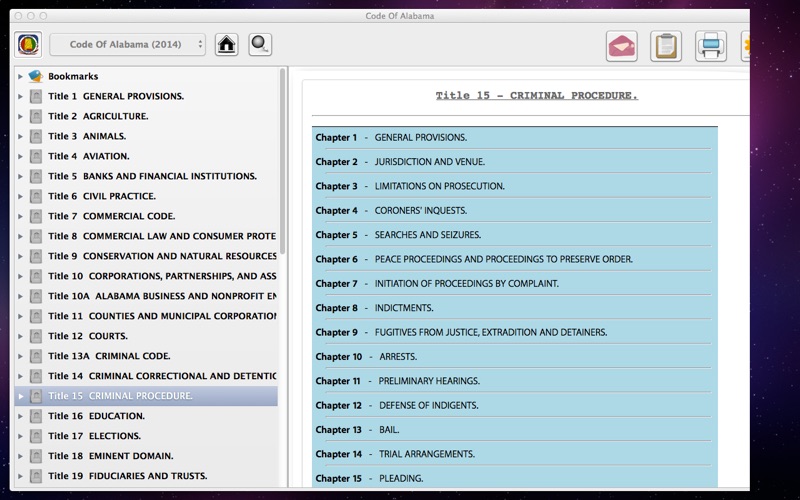Click book icon beside Title 17 Elections
The image size is (800, 500).
36,436
